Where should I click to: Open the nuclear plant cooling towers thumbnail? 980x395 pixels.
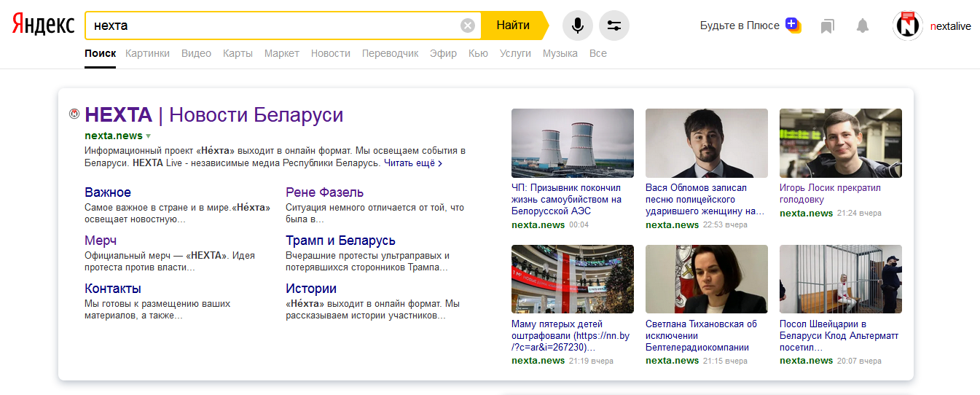[x=573, y=143]
